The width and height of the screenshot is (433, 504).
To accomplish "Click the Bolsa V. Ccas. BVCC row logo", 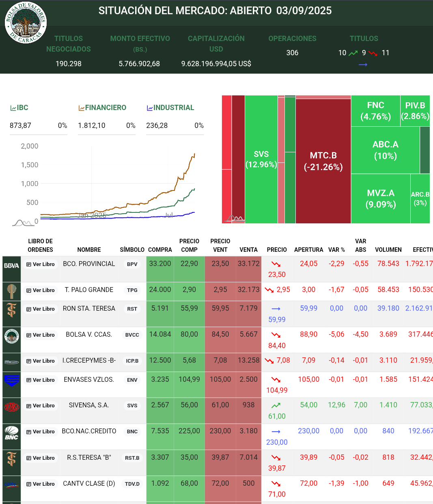I will tap(11, 336).
